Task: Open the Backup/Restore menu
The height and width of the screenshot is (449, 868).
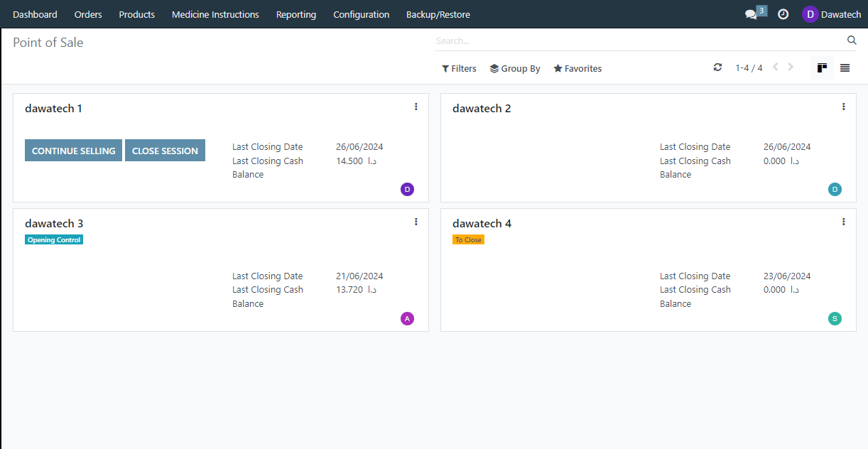Action: 438,14
